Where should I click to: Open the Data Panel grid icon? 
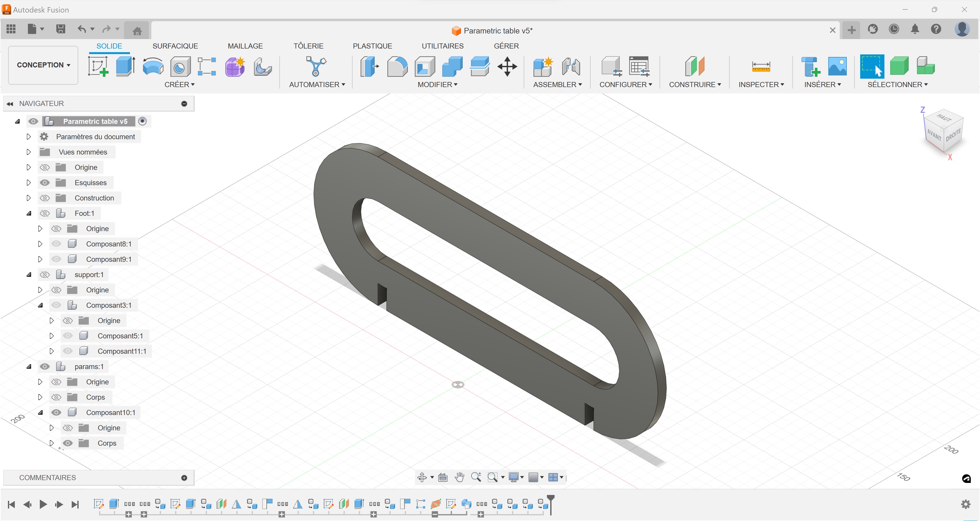[11, 29]
